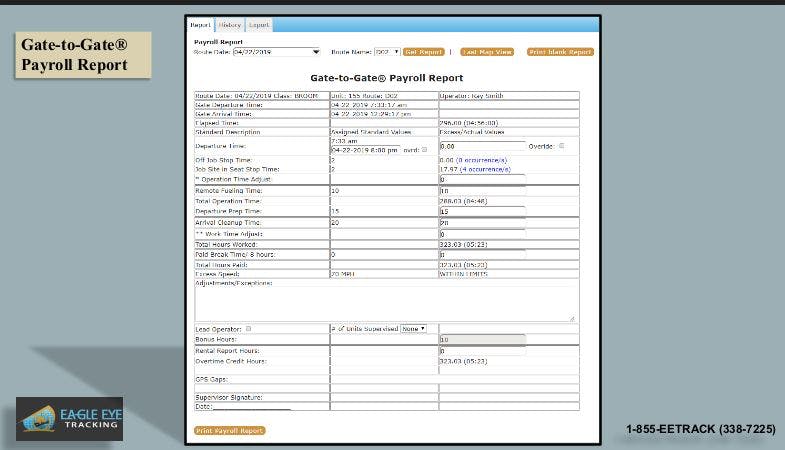Click the Print Blank Report button
Screen dimensions: 785x450
click(x=560, y=52)
